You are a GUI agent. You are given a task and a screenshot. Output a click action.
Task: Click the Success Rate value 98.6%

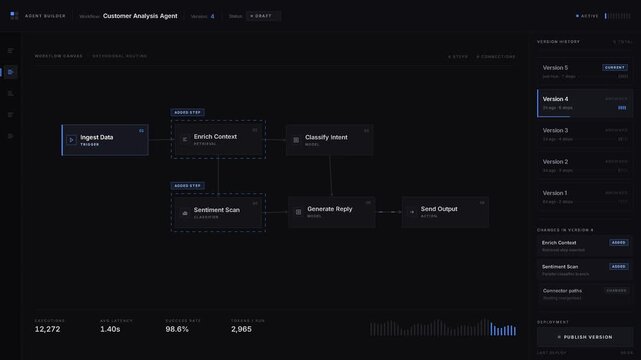click(x=177, y=329)
